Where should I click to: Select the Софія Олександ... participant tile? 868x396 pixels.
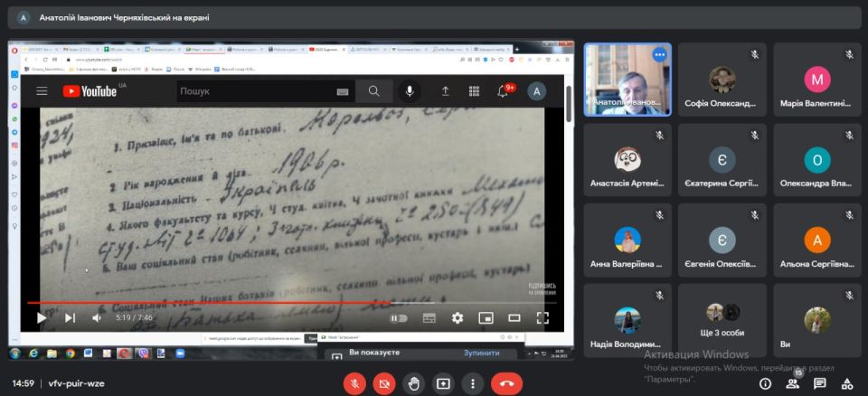coord(722,80)
